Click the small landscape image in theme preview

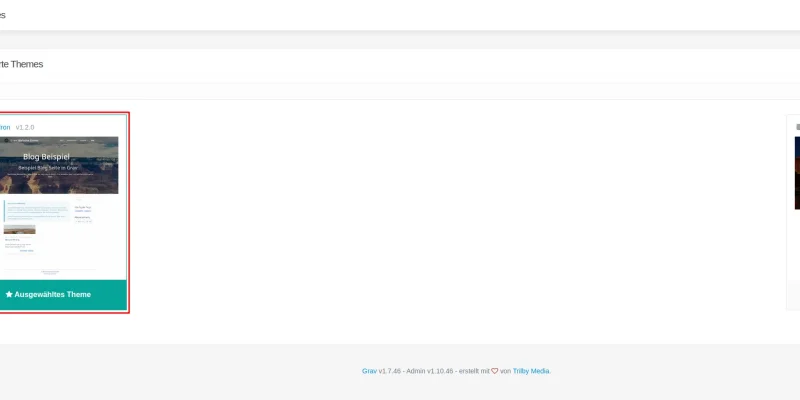[x=20, y=229]
